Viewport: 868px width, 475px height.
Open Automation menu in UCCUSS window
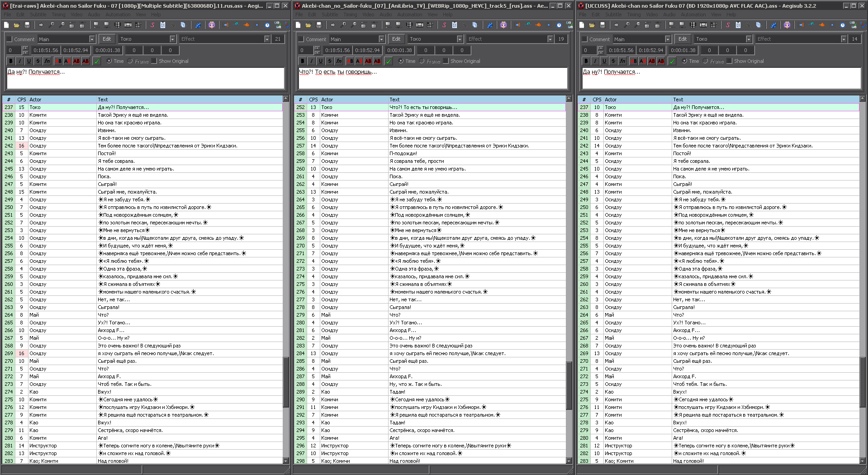693,14
